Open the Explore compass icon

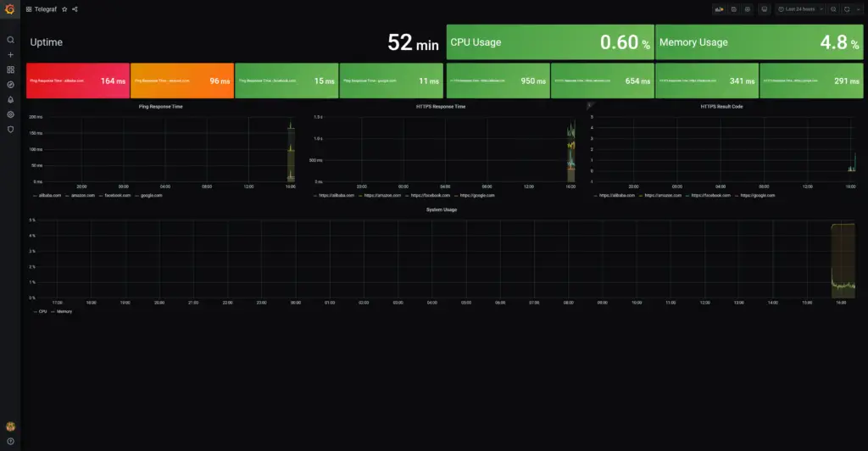tap(10, 85)
